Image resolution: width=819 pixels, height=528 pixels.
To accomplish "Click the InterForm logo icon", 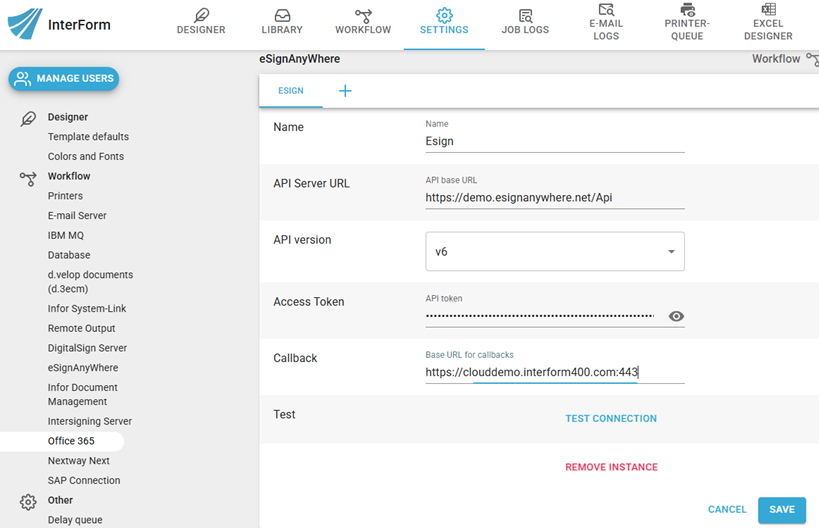I will (x=25, y=24).
